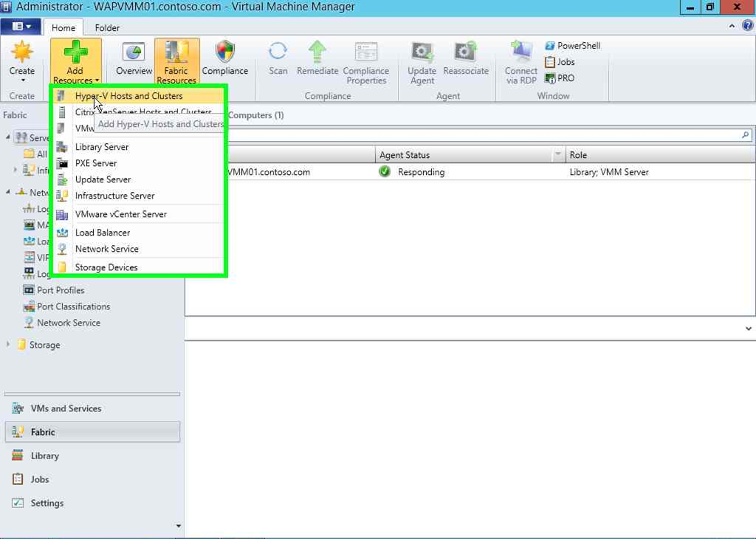This screenshot has width=756, height=539.
Task: Choose Library Server from the menu
Action: pos(138,147)
